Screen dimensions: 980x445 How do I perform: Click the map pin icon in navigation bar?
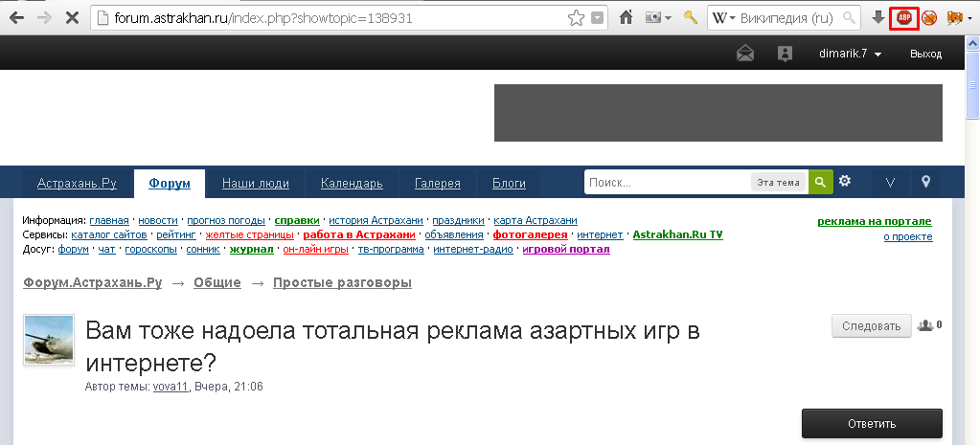925,182
